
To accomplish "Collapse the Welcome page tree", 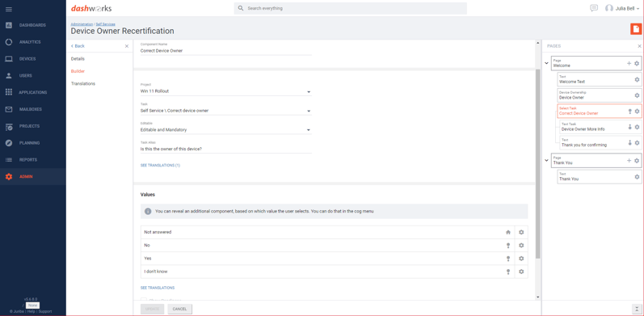I will [546, 63].
